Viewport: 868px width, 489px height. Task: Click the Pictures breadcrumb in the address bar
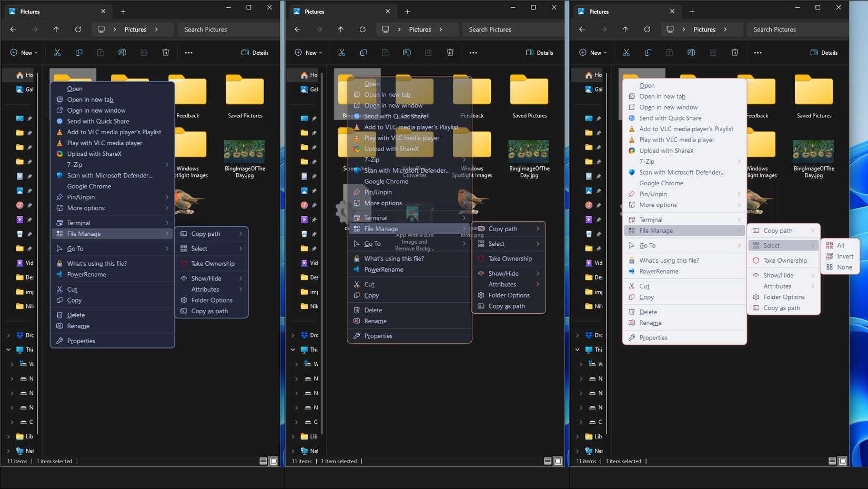tap(135, 29)
